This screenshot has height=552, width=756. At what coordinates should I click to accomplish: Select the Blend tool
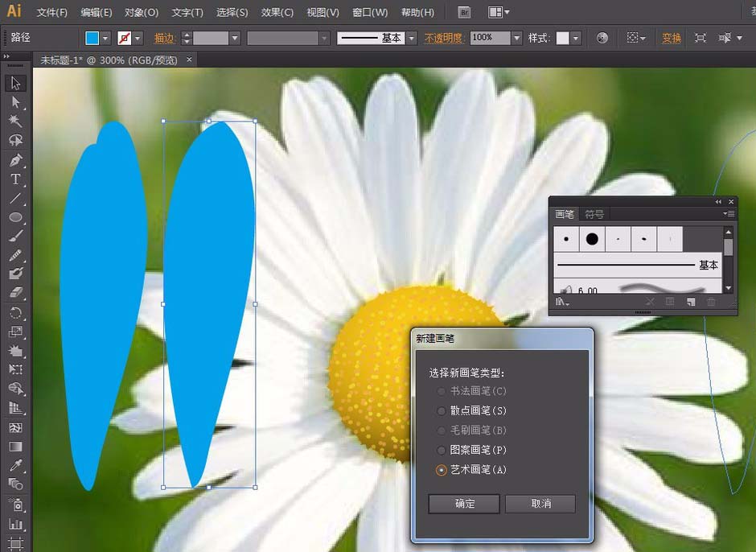pos(15,484)
